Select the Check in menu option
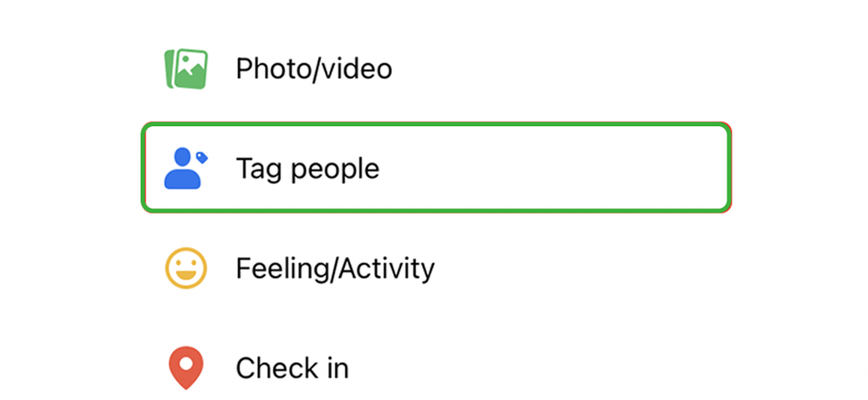This screenshot has height=400, width=868. click(292, 368)
